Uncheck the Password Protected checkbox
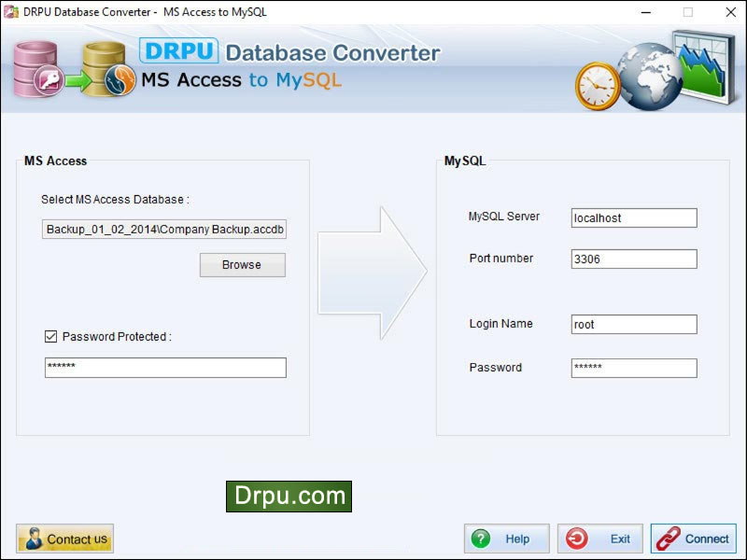The width and height of the screenshot is (747, 560). 50,337
